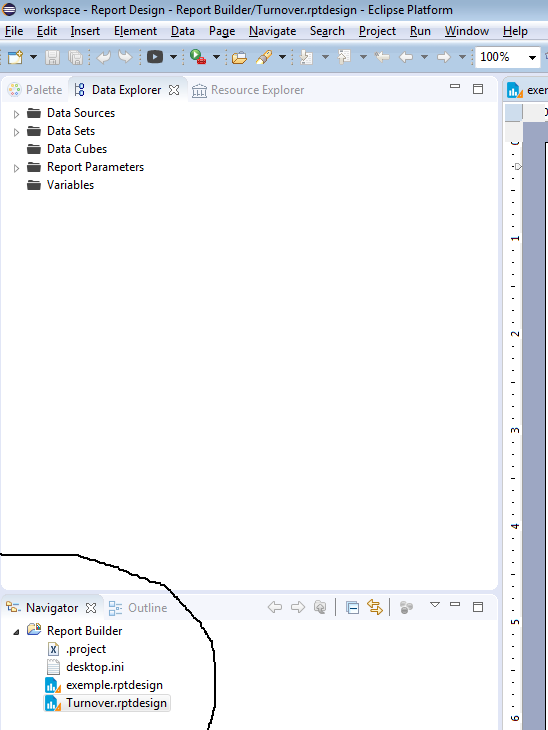Minimize the Data Explorer panel

(455, 87)
